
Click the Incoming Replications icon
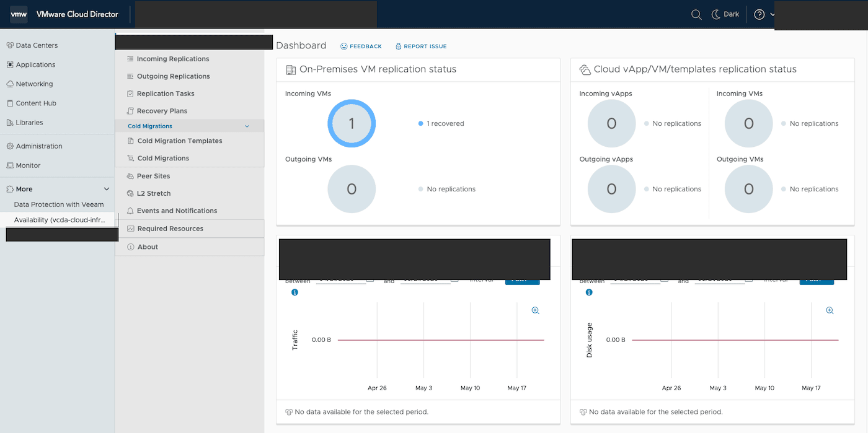(x=130, y=59)
